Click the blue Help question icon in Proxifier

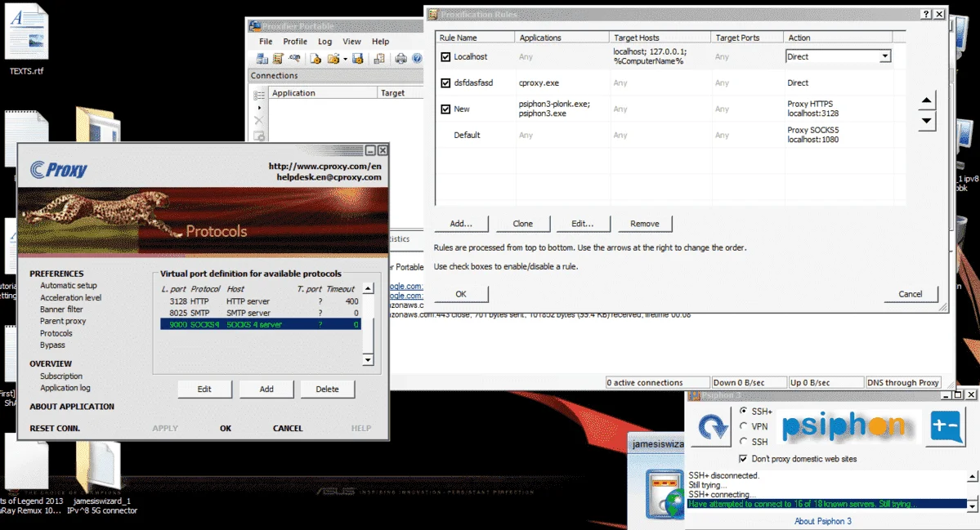[x=417, y=59]
